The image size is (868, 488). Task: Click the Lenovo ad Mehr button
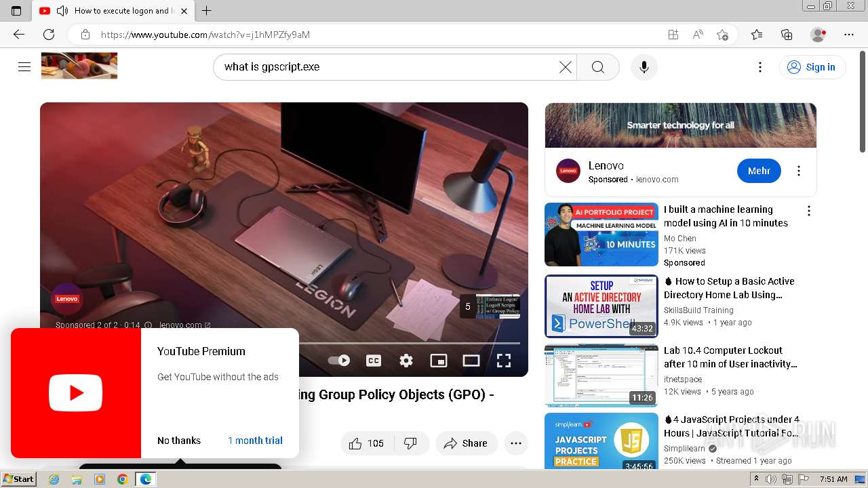759,171
